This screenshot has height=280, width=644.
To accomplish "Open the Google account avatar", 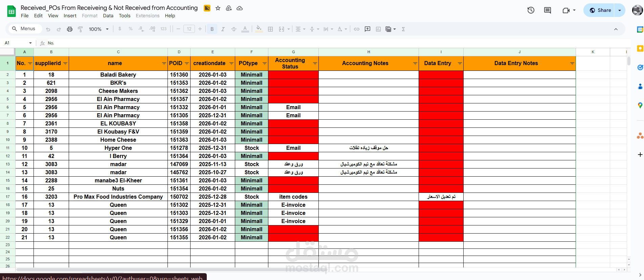I will click(x=638, y=10).
